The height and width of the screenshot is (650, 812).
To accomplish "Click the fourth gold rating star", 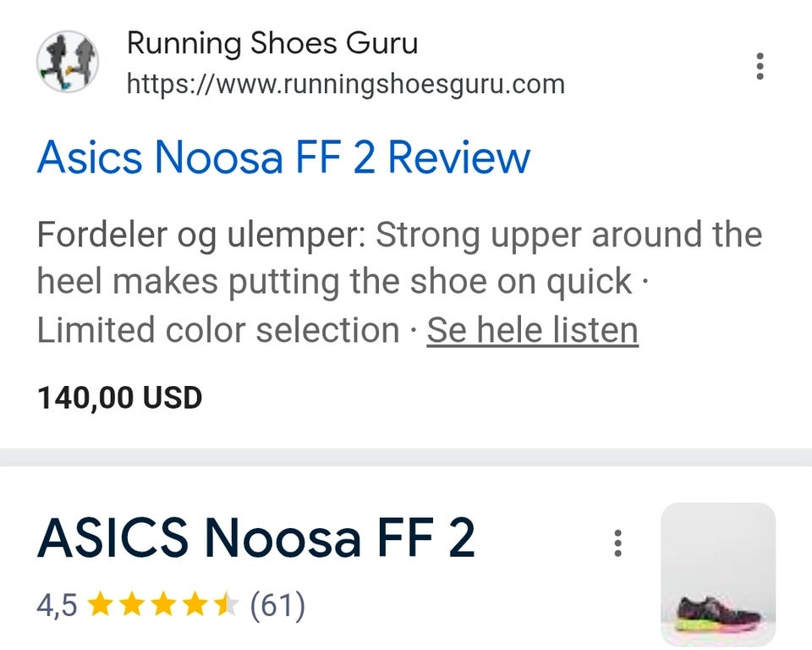I will 195,605.
